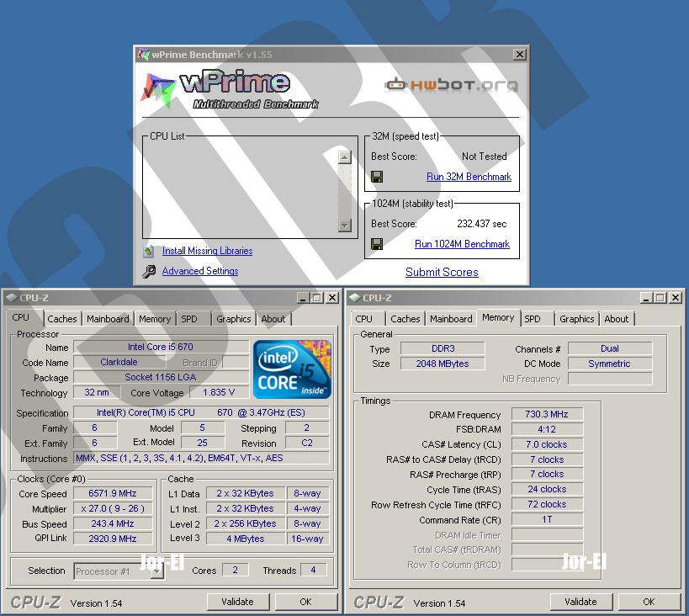Viewport: 689px width, 616px height.
Task: Open Graphics tab in right CPU-Z
Action: click(x=576, y=319)
